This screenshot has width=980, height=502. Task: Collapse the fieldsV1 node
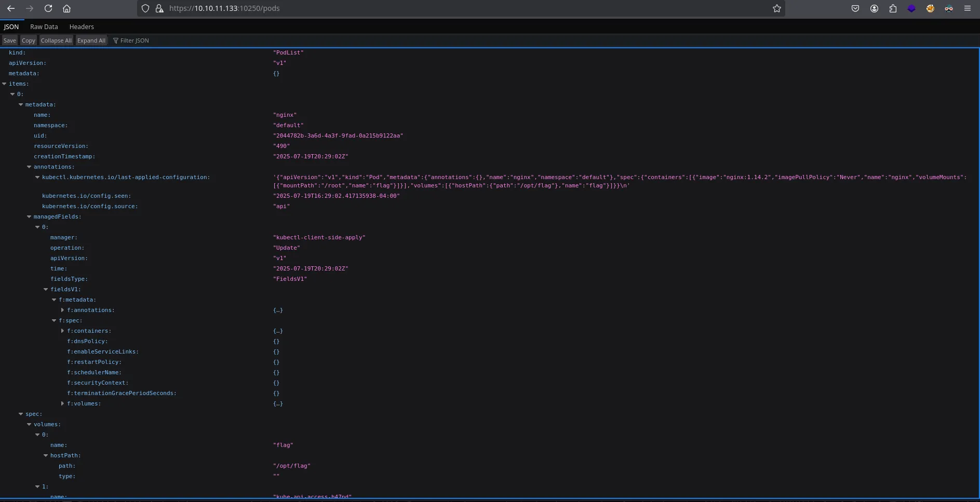[x=46, y=289]
